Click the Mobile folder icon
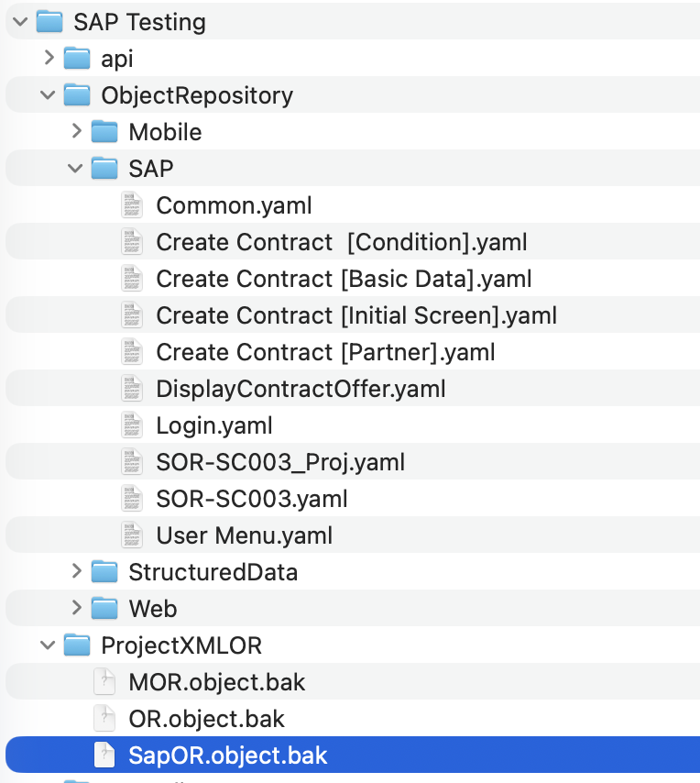The image size is (700, 783). click(x=104, y=131)
